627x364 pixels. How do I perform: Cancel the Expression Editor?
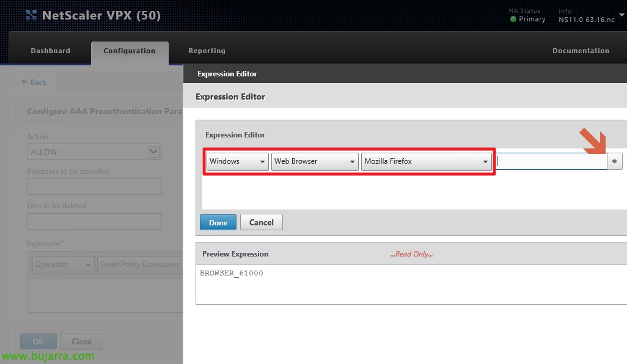(x=262, y=222)
